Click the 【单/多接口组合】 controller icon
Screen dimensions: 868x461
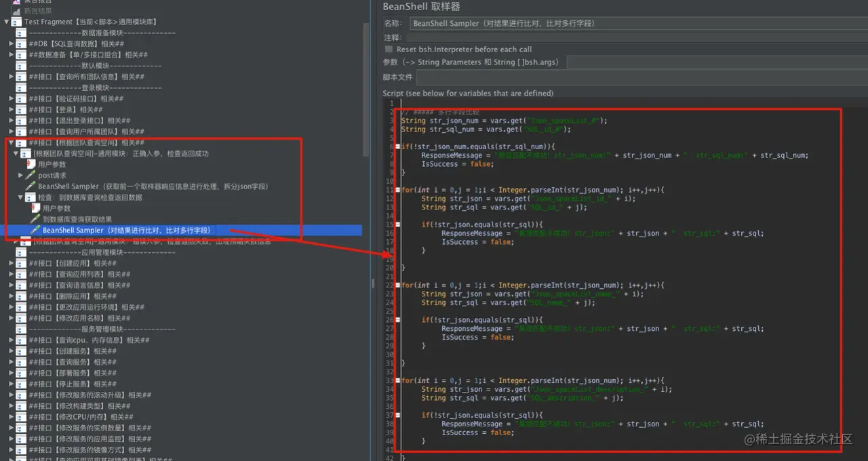(22, 55)
